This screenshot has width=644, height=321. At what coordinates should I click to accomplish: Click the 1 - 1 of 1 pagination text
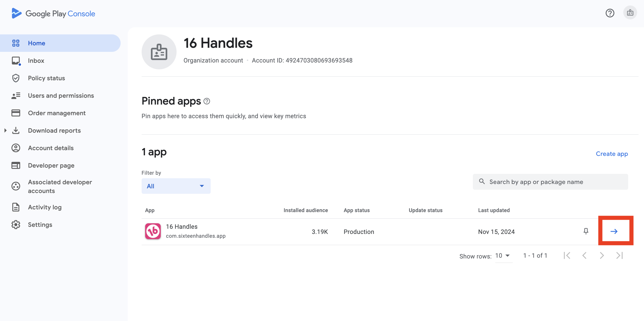535,255
